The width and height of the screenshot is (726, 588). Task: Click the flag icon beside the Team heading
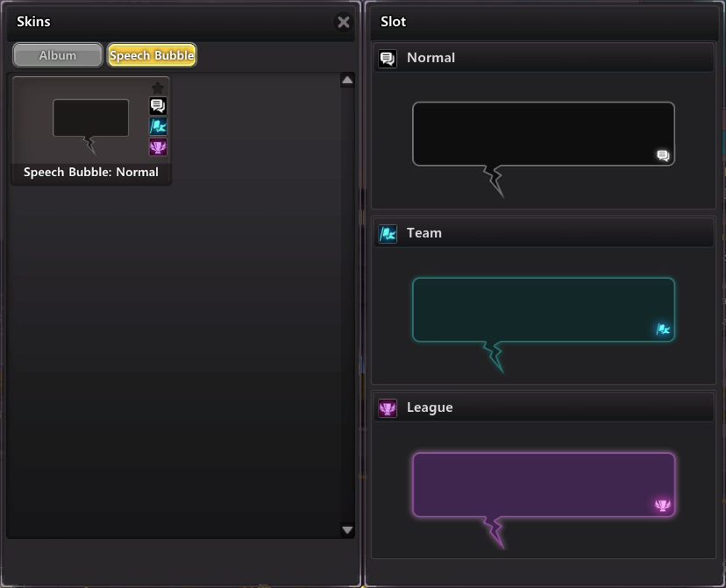click(388, 234)
